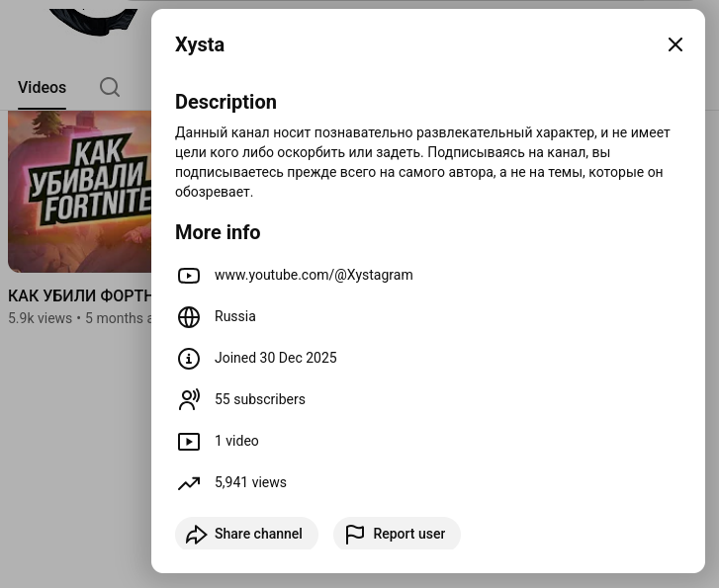
Task: Click the flag icon in Report user
Action: (354, 535)
